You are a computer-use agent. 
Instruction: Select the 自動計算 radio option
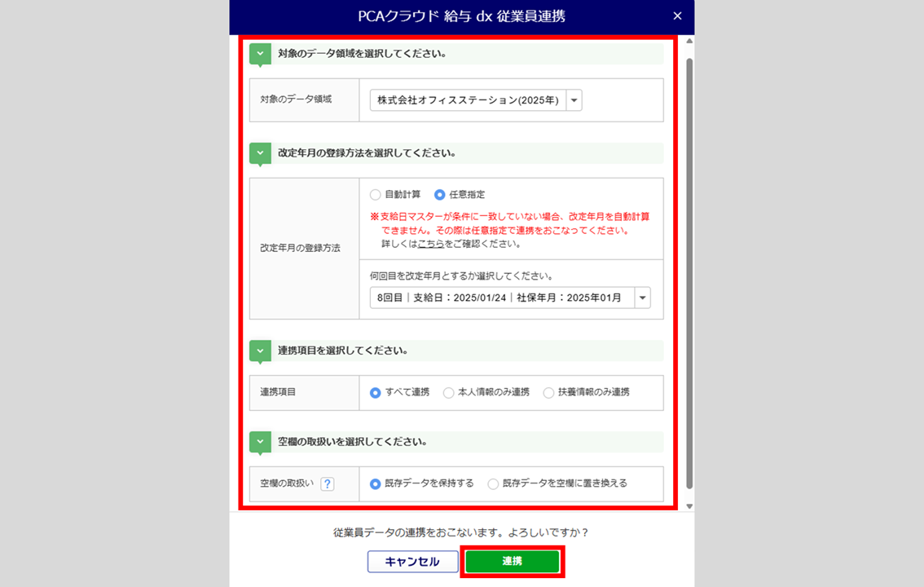click(376, 195)
